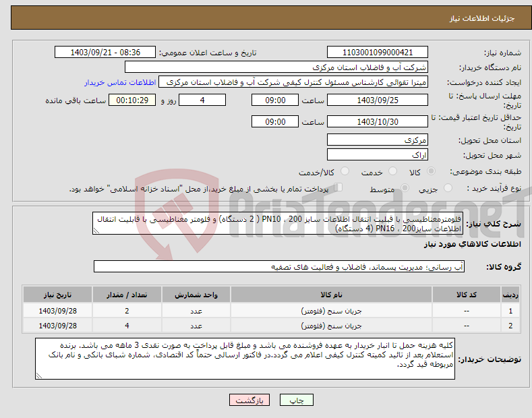Click row 2 product name جریان سنج (فلومتر)

[331, 326]
